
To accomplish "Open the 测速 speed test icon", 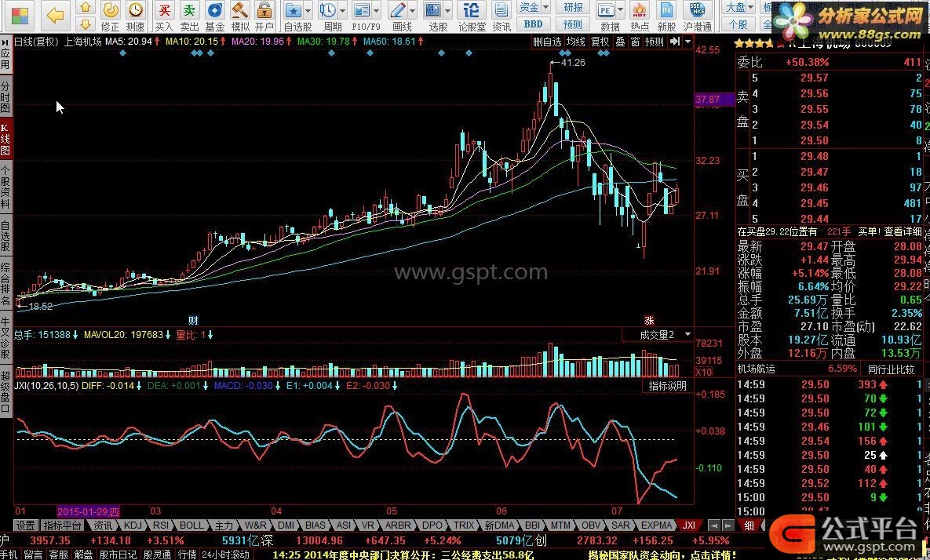I will tap(135, 16).
